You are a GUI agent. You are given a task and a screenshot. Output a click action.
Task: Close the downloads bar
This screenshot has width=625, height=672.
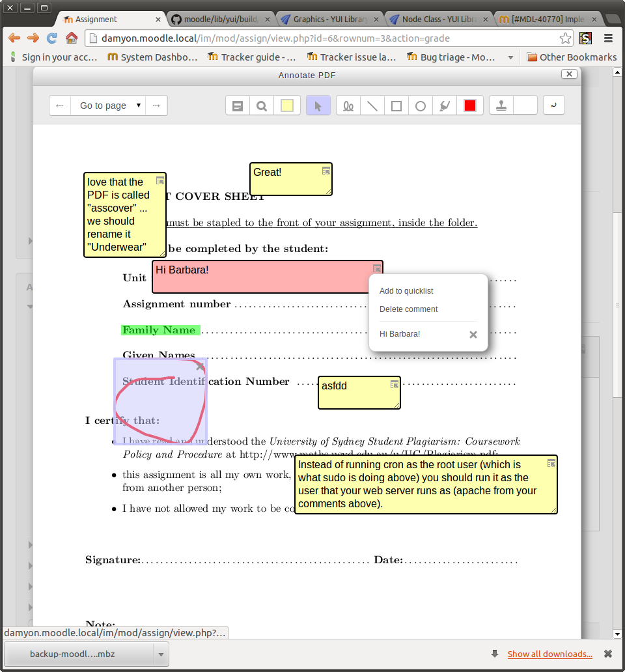pyautogui.click(x=608, y=654)
